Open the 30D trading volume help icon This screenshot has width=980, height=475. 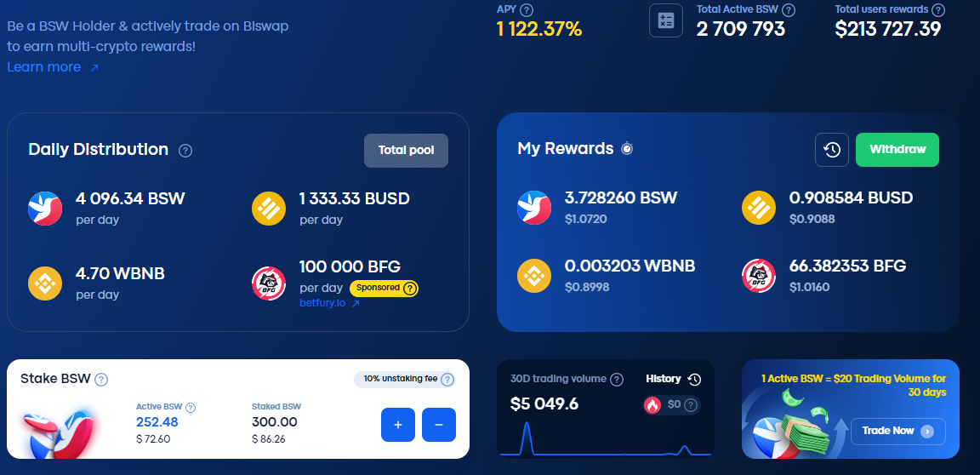point(616,380)
